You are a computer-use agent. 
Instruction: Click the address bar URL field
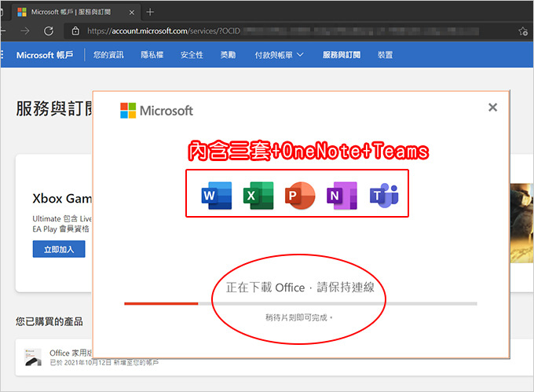[283, 31]
